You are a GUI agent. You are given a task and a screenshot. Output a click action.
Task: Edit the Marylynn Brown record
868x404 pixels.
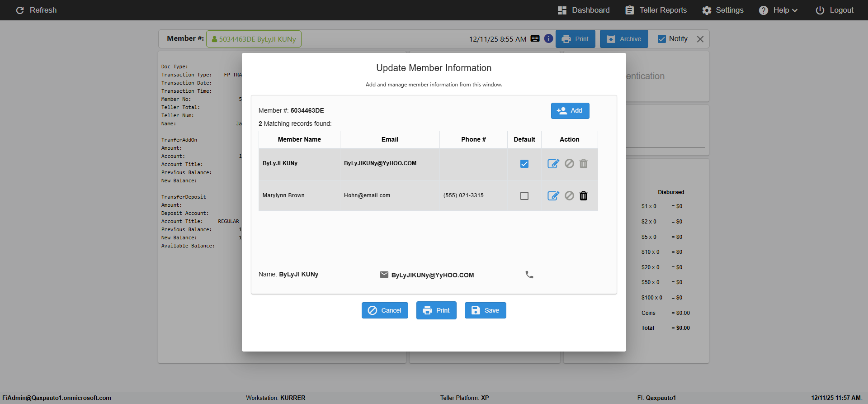553,196
